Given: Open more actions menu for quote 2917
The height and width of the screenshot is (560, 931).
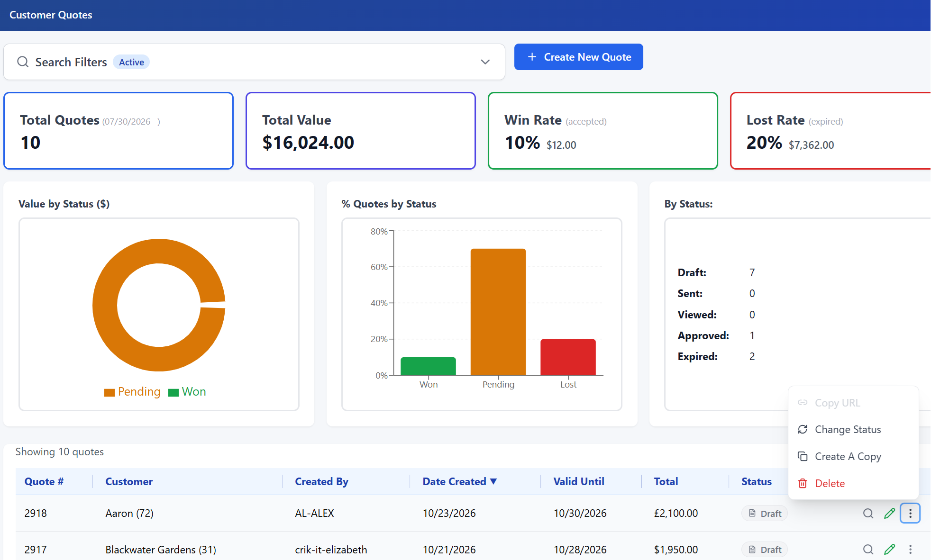Looking at the screenshot, I should [x=910, y=550].
